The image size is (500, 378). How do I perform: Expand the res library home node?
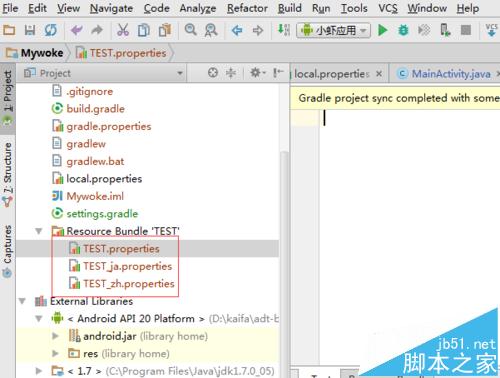[55, 353]
